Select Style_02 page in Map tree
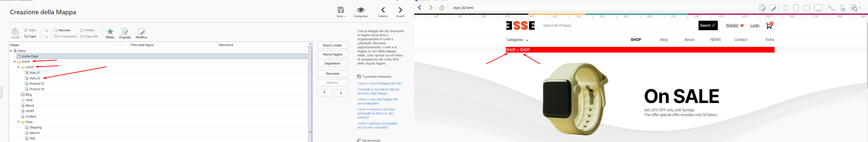 coord(35,78)
